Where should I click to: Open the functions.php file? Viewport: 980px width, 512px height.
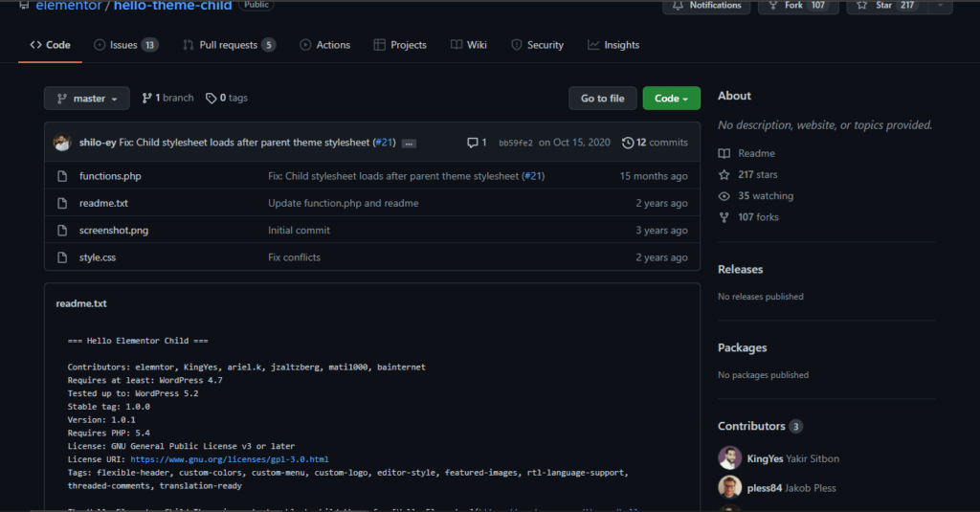point(110,176)
